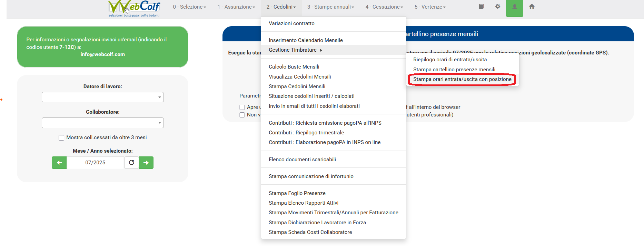Go to the home icon
The height and width of the screenshot is (246, 644).
pos(532,7)
